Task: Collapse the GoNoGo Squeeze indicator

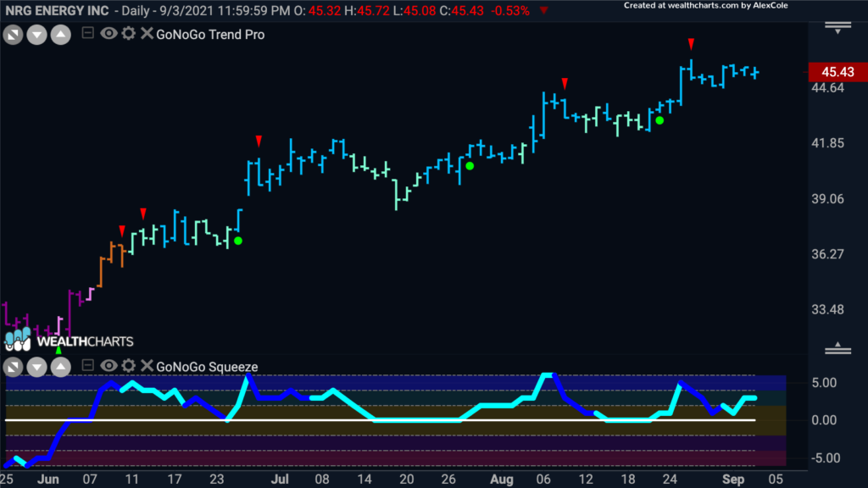Action: click(87, 365)
